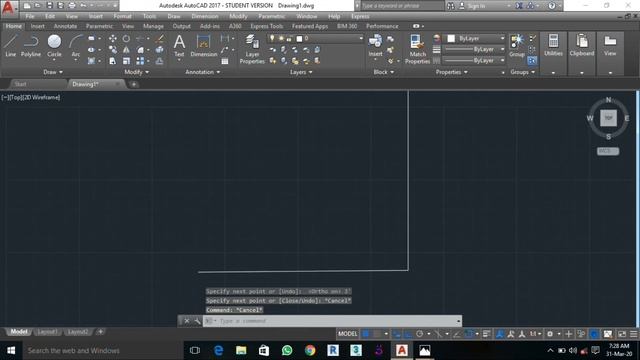Open the object color ByLayer swatch dropdown
Image resolution: width=640 pixels, height=360 pixels.
coord(476,38)
